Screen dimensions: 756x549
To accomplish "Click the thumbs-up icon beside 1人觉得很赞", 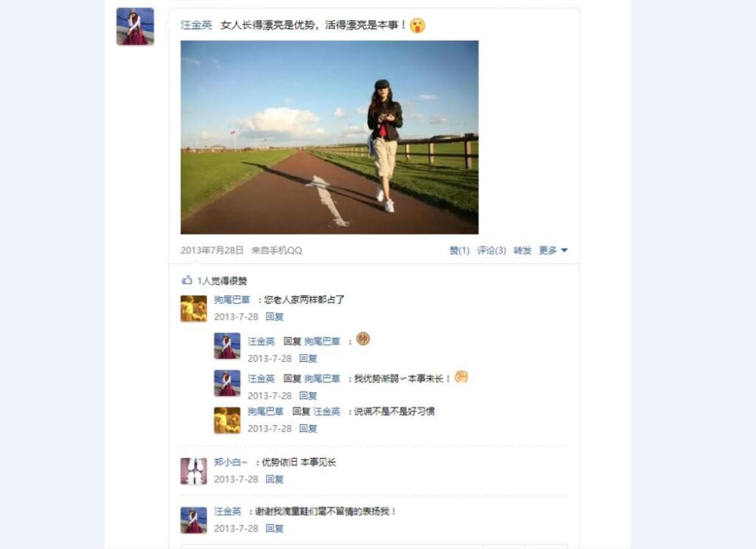I will point(187,281).
